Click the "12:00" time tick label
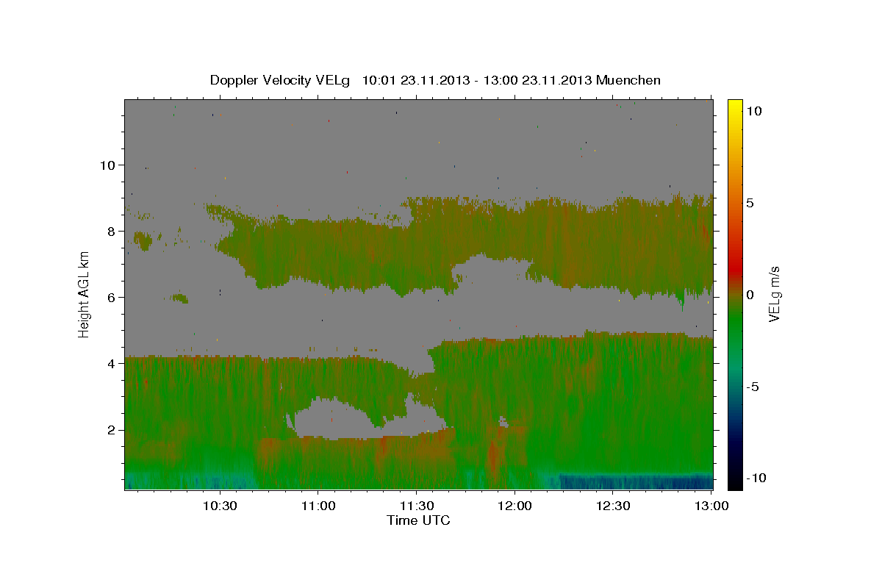 pyautogui.click(x=514, y=506)
